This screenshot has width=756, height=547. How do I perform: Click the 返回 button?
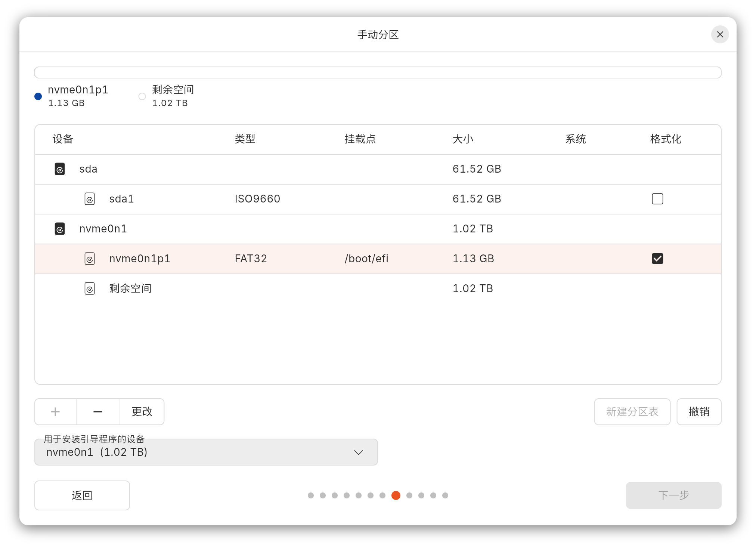click(x=82, y=495)
